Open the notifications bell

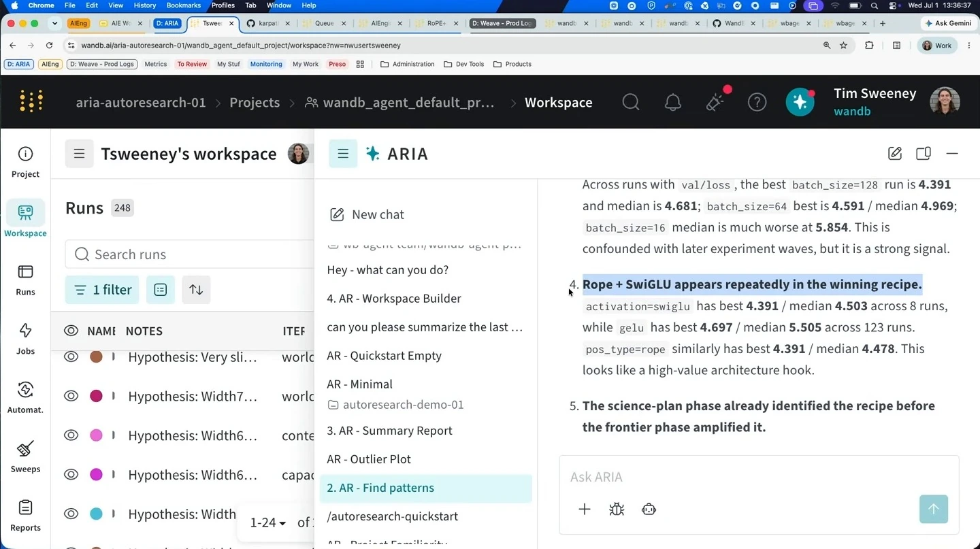[x=673, y=102]
